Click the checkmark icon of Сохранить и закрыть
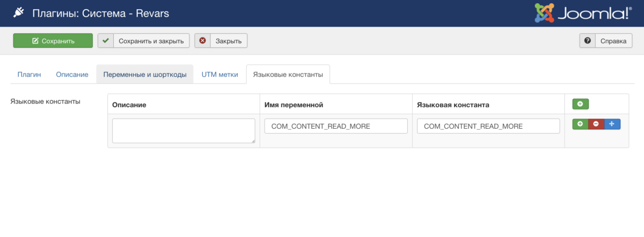This screenshot has width=644, height=237. pos(106,41)
